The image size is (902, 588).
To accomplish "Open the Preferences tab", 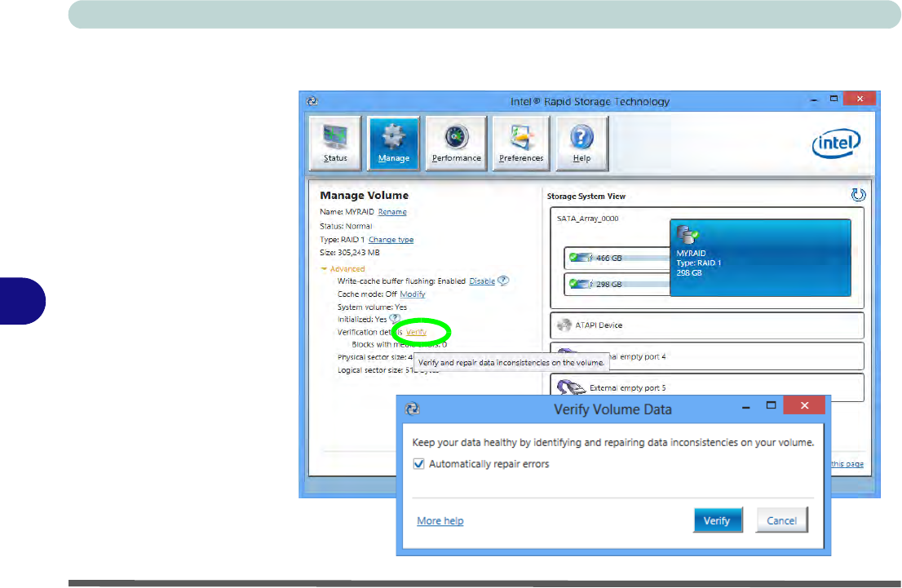I will point(521,144).
